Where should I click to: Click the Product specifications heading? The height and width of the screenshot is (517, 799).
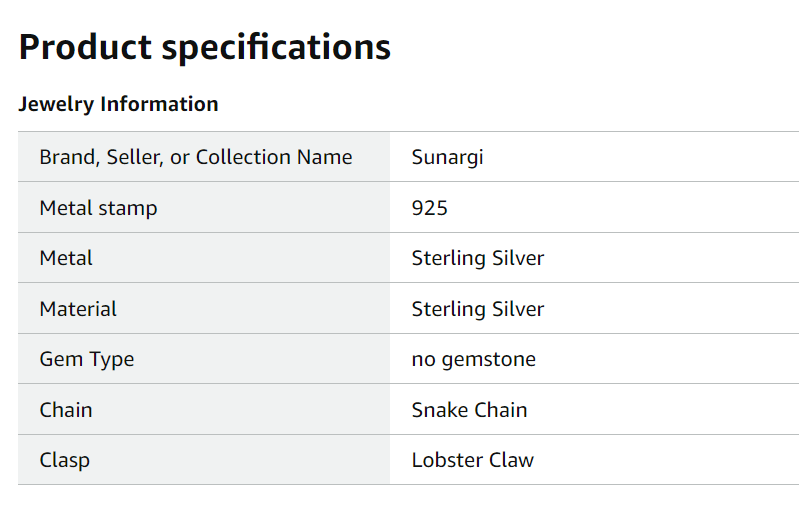pos(205,48)
